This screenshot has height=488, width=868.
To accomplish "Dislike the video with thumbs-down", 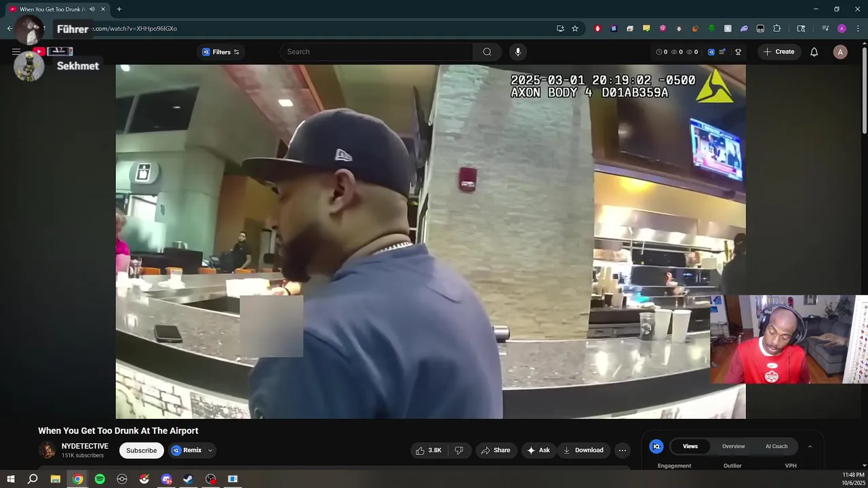I will click(459, 450).
